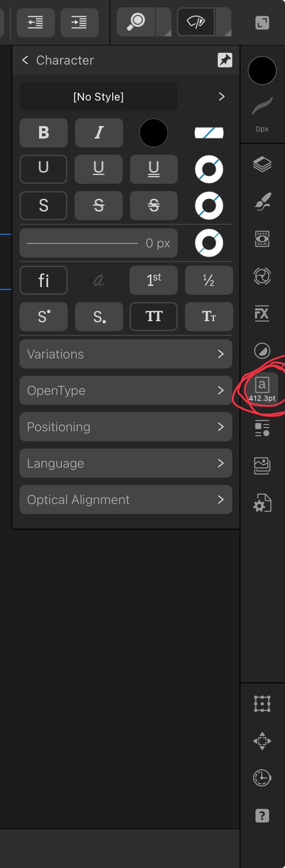Toggle Italic text formatting

(99, 133)
